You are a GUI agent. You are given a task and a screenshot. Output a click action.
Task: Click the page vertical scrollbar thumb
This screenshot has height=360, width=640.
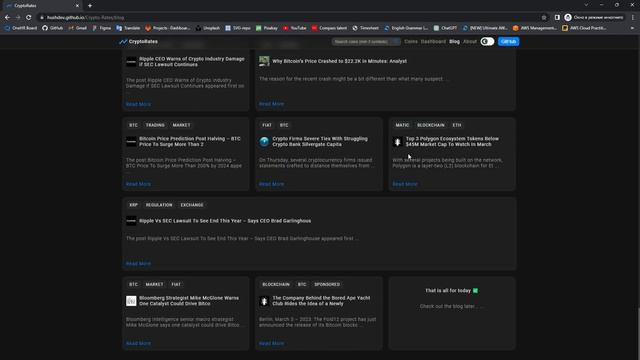pyautogui.click(x=638, y=333)
